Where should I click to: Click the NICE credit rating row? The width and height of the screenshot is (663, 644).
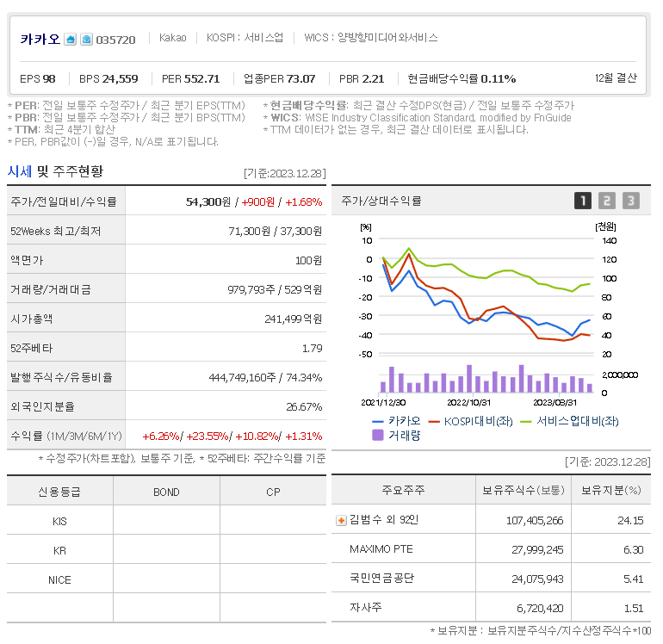pyautogui.click(x=166, y=579)
